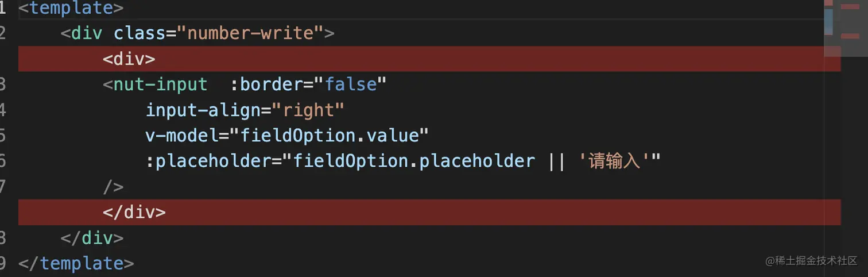
Task: Click the self-closing /> on line 7
Action: tap(113, 187)
